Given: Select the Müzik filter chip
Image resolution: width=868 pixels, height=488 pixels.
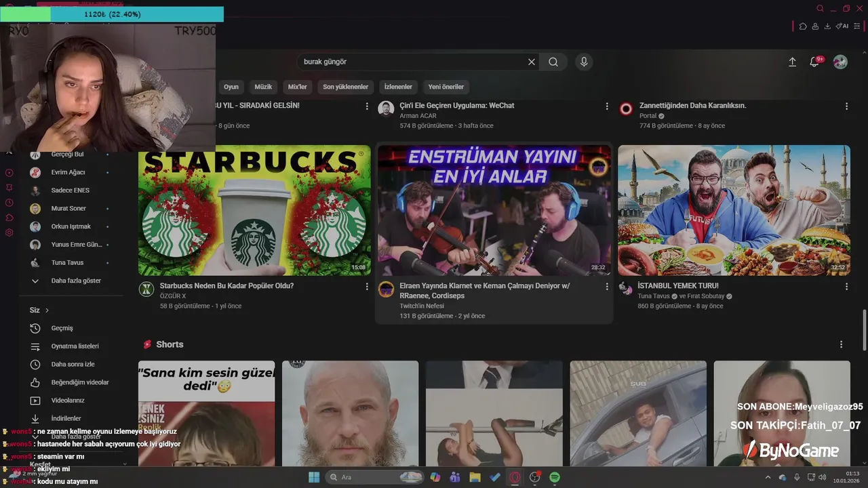Looking at the screenshot, I should click(263, 87).
